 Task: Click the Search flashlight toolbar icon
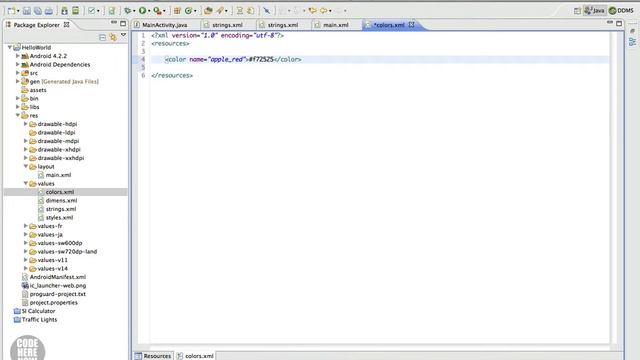click(220, 11)
